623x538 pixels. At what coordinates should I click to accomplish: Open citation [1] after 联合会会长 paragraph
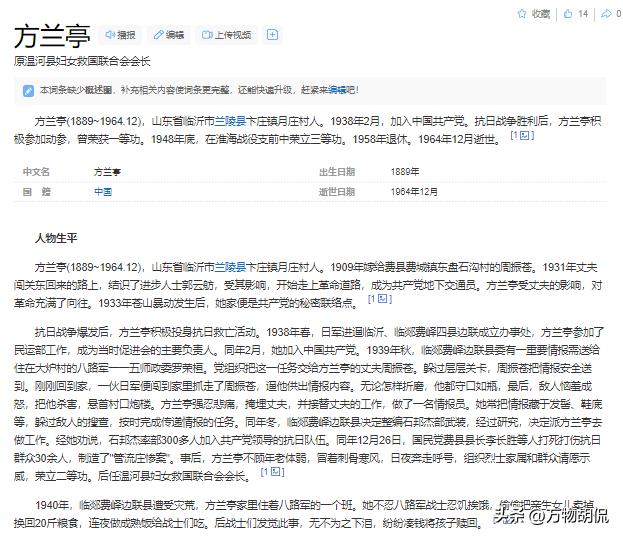click(x=272, y=472)
